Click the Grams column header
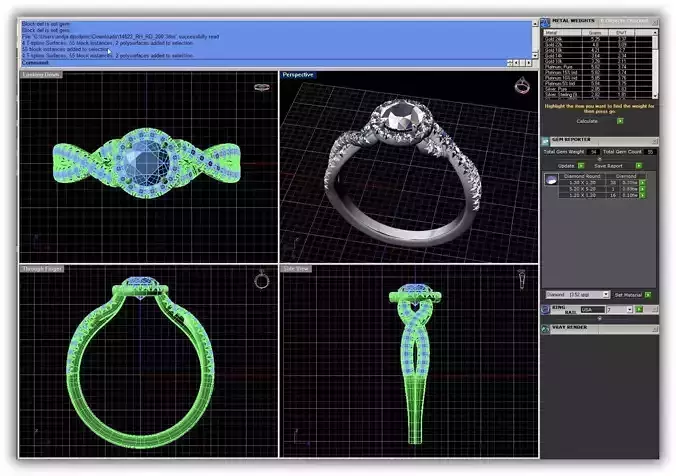Viewport: 676px width, 476px height. click(595, 32)
